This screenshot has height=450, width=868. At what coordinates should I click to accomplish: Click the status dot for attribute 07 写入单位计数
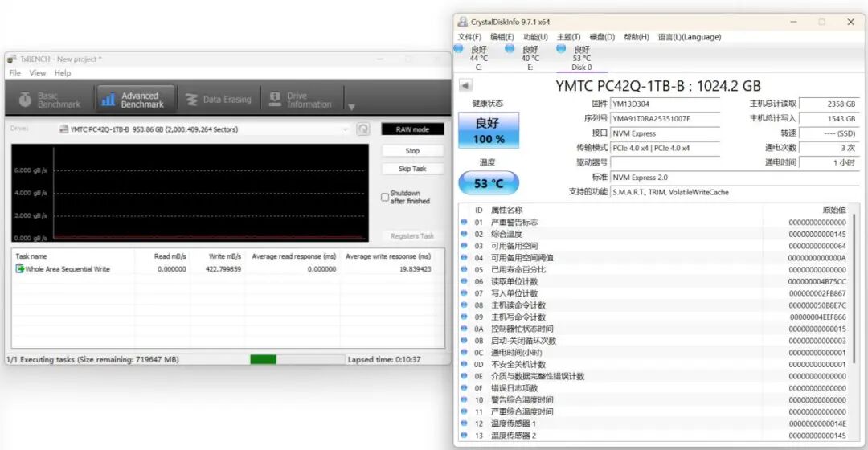(464, 292)
